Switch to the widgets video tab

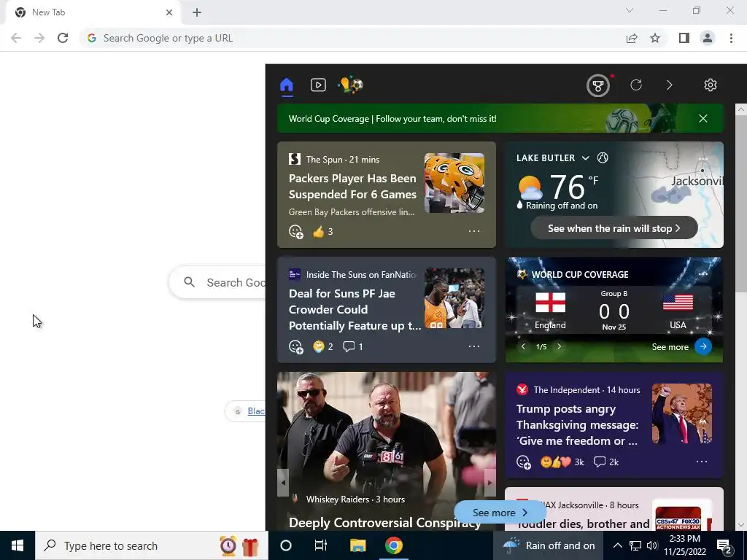pos(318,85)
